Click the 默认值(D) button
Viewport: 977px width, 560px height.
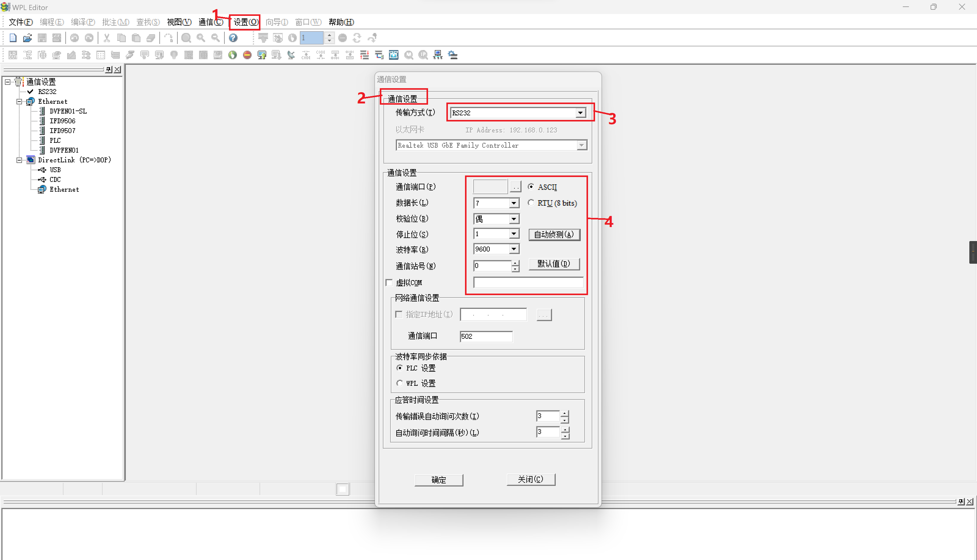coord(554,264)
